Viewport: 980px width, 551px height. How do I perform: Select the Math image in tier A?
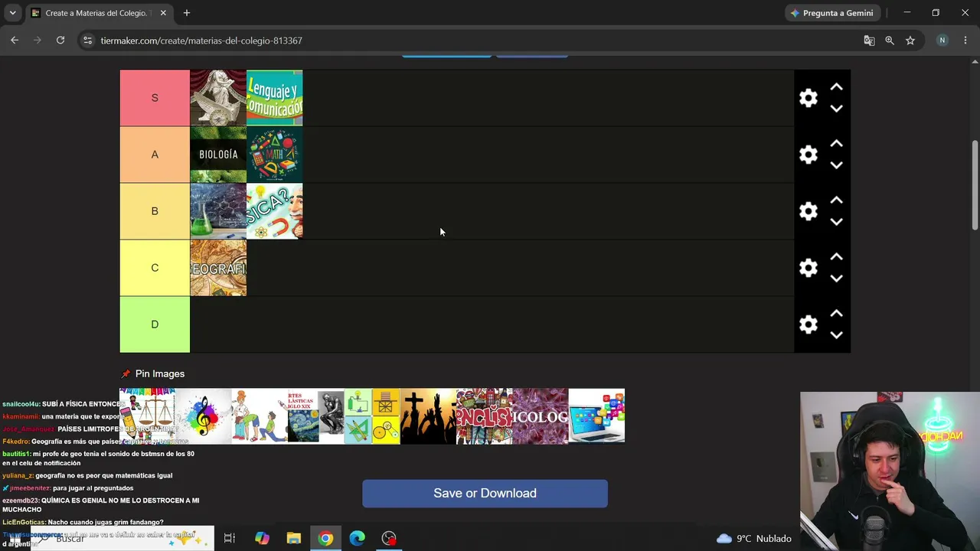[x=275, y=155]
